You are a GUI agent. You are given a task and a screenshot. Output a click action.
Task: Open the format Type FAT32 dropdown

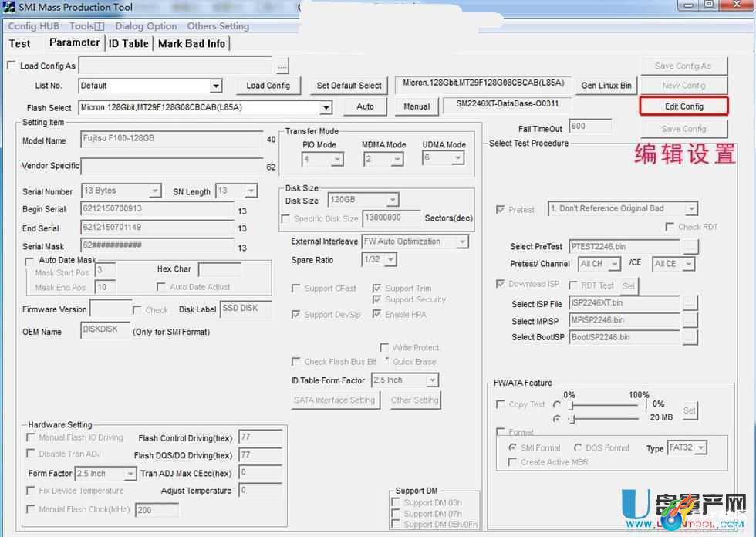click(x=701, y=447)
